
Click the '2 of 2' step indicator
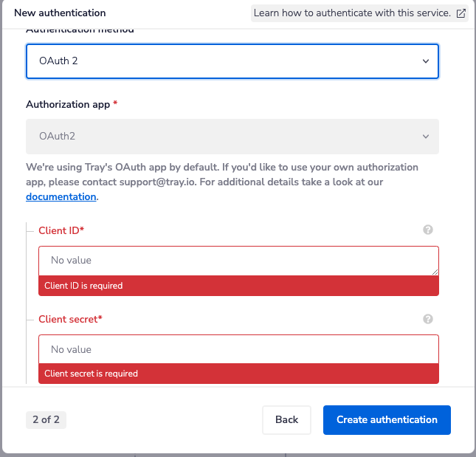46,419
